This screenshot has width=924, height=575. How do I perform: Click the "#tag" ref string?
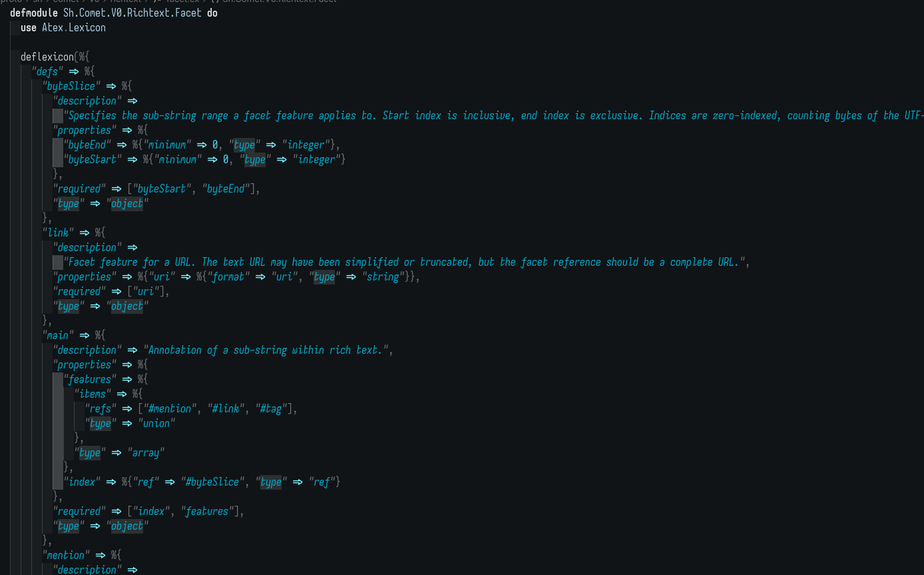(x=273, y=408)
